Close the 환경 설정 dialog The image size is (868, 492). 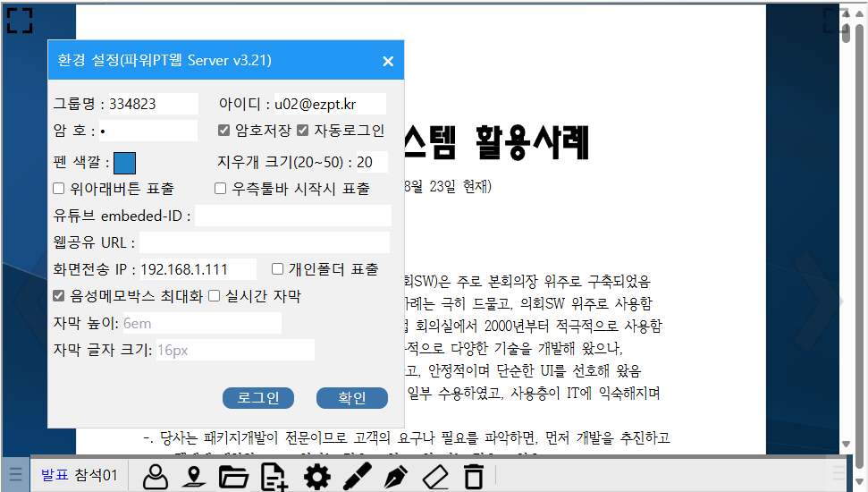pyautogui.click(x=388, y=61)
